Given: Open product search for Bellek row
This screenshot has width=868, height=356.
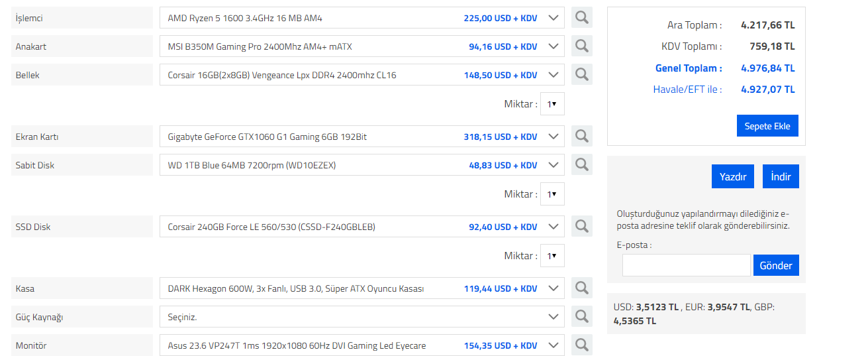Looking at the screenshot, I should coord(581,75).
